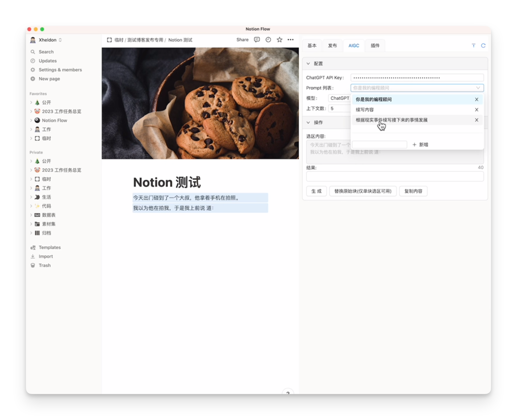This screenshot has width=517, height=420.
Task: Click the page icon in the breadcrumb
Action: 109,40
